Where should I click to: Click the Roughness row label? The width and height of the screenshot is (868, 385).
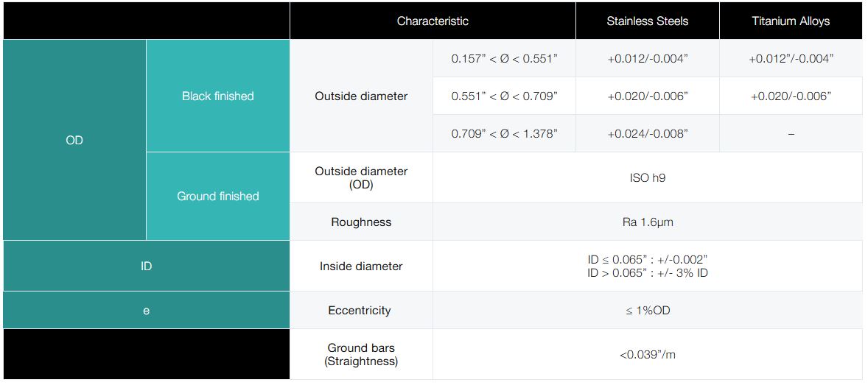[361, 222]
